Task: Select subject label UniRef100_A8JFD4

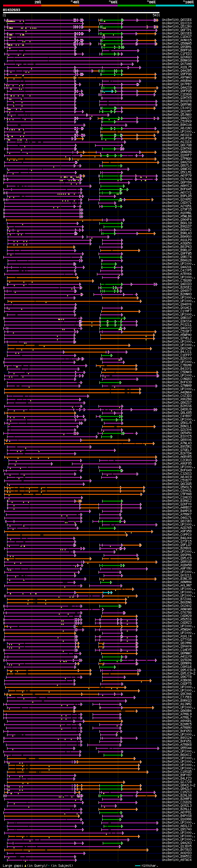Action: (177, 139)
